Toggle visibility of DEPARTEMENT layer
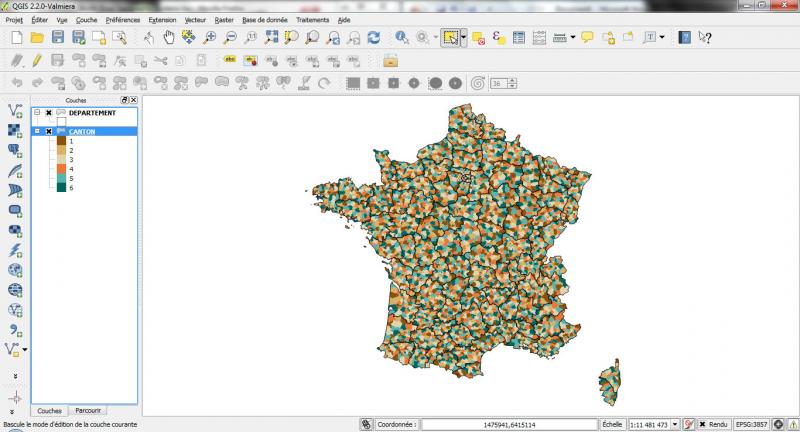The width and height of the screenshot is (800, 432). pyautogui.click(x=48, y=113)
